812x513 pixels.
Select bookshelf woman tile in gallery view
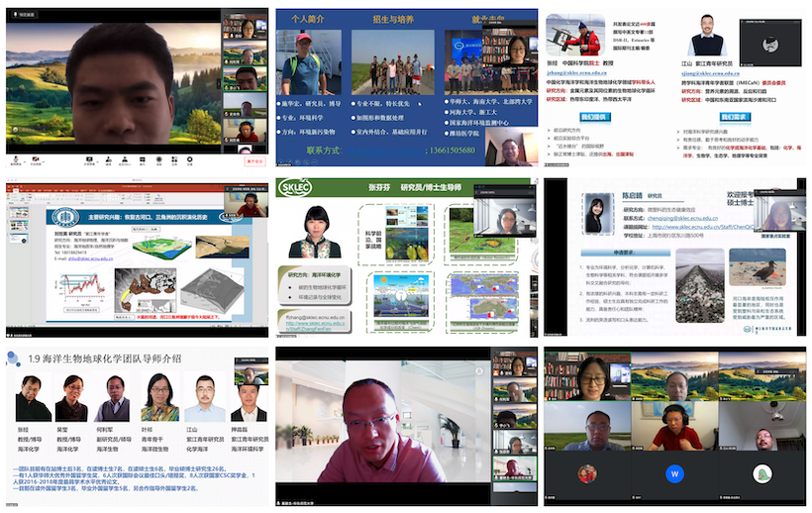[x=587, y=376]
